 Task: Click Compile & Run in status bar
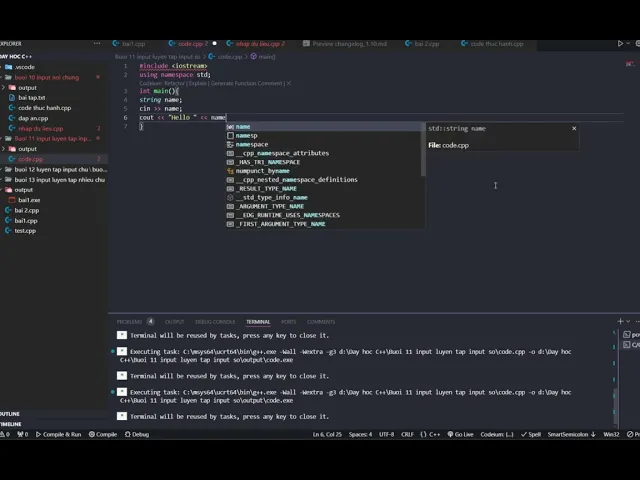58,434
